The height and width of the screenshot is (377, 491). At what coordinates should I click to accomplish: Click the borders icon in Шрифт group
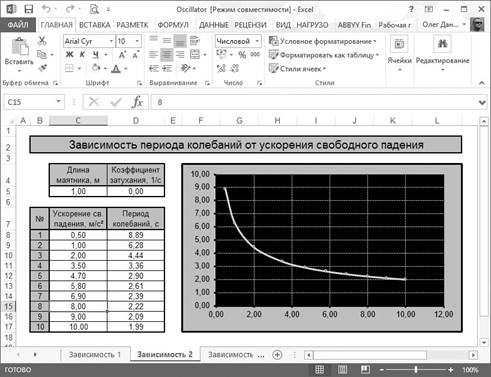pos(70,69)
